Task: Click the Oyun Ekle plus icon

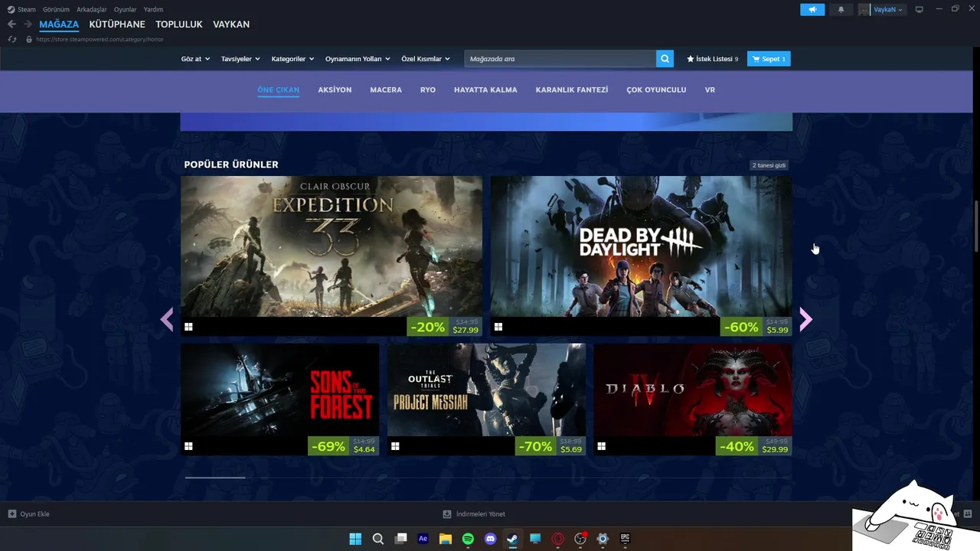Action: pyautogui.click(x=11, y=514)
